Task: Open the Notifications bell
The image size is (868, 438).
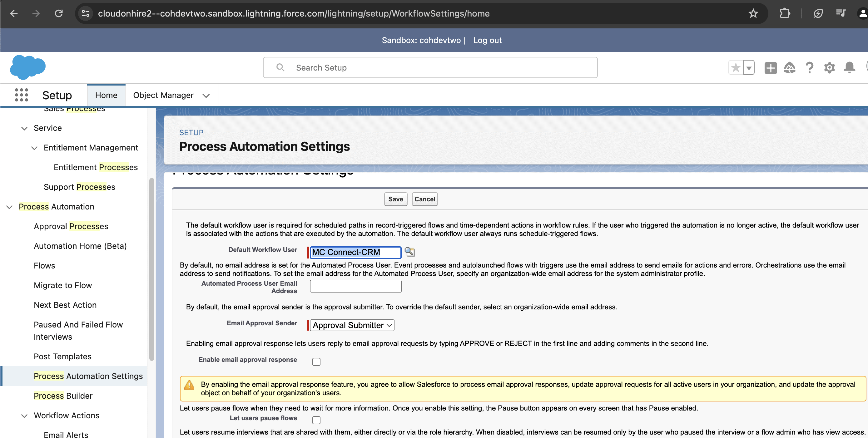Action: (850, 68)
